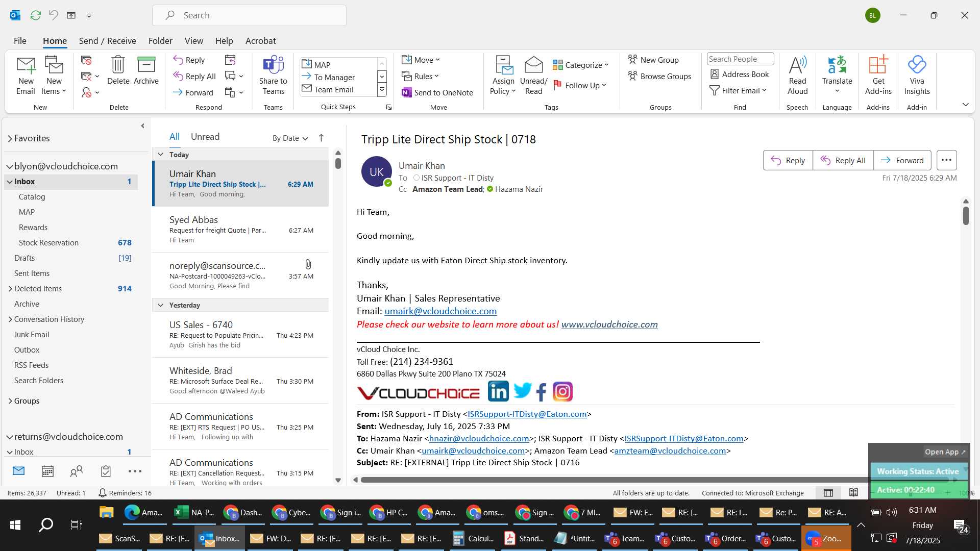Click in the top Search box
This screenshot has height=551, width=980.
tap(249, 15)
